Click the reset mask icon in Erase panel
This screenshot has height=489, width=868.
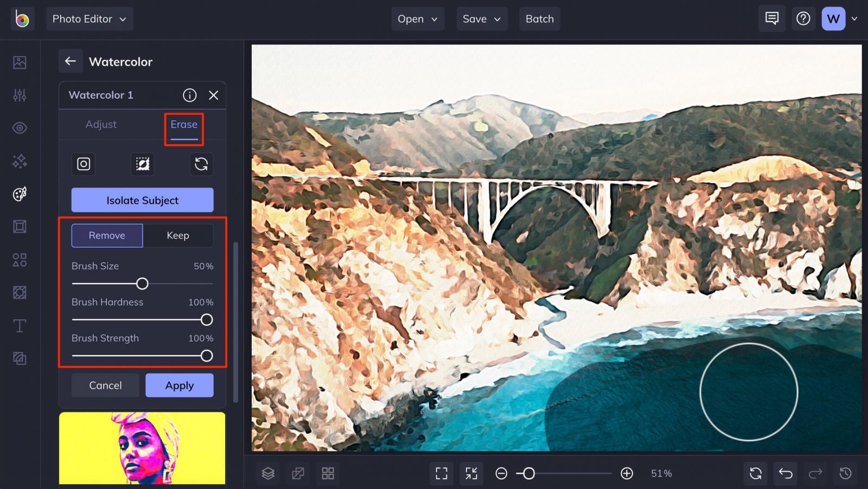pos(201,164)
